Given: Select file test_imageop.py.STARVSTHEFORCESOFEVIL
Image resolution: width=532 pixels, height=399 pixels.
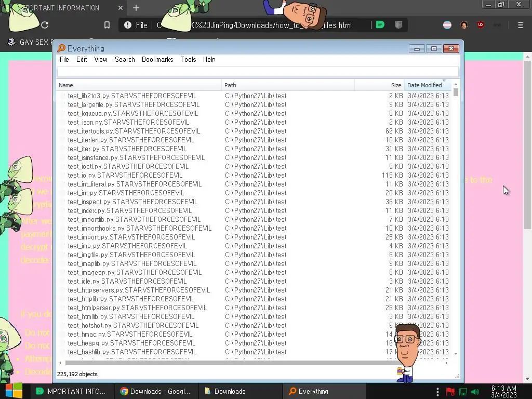Looking at the screenshot, I should [x=135, y=272].
